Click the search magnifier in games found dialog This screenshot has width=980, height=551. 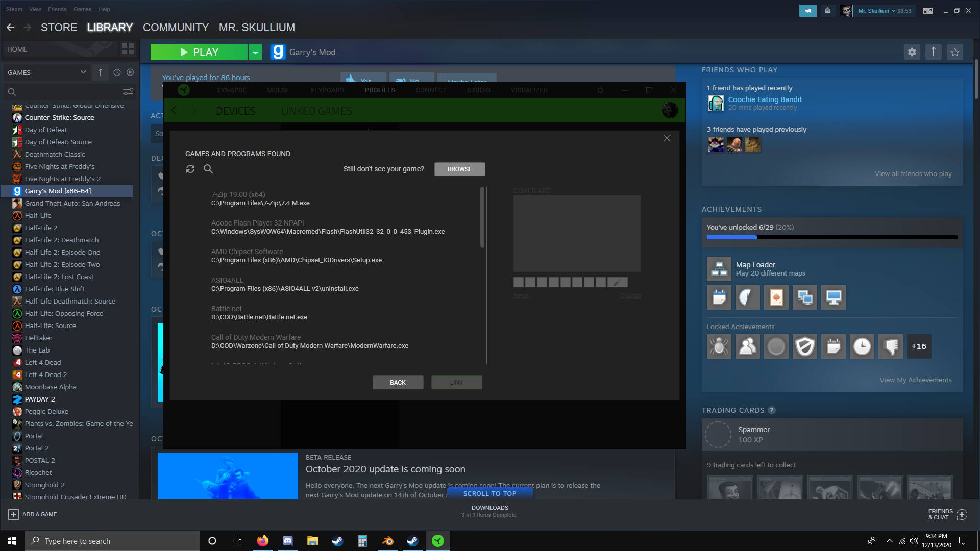click(208, 169)
